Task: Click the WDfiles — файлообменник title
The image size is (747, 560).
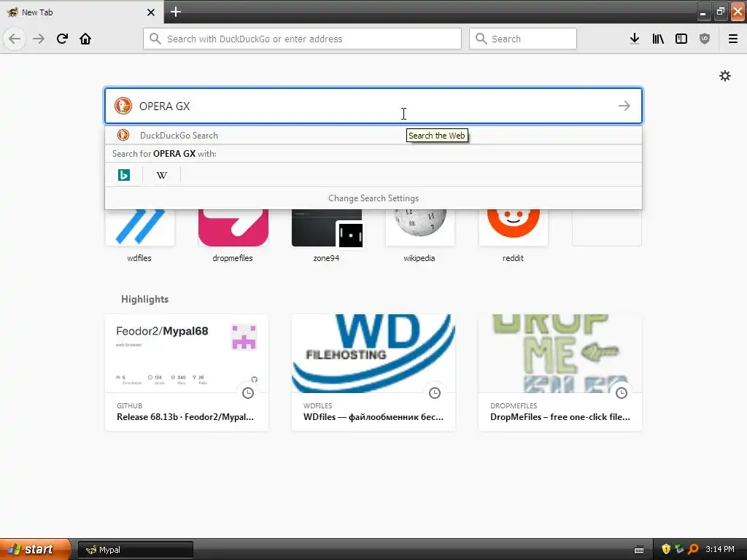Action: pos(373,416)
